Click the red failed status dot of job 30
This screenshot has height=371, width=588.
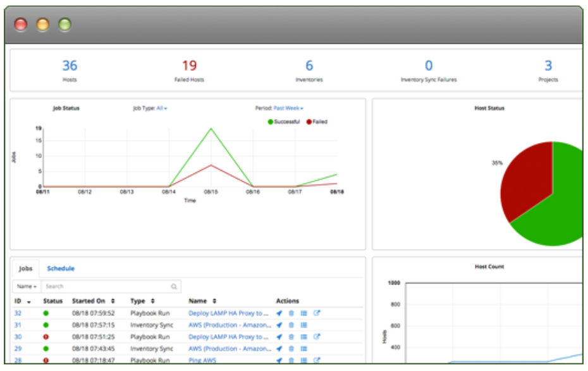pyautogui.click(x=46, y=337)
